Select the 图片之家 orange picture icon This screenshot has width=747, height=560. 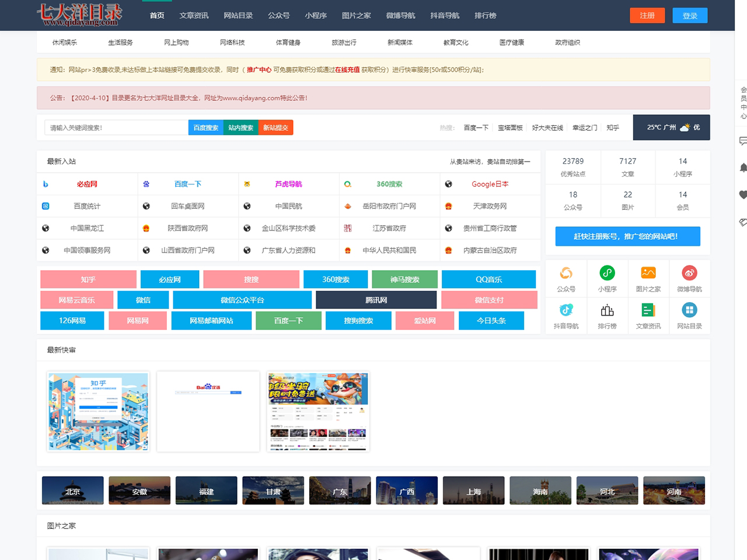[x=648, y=273]
